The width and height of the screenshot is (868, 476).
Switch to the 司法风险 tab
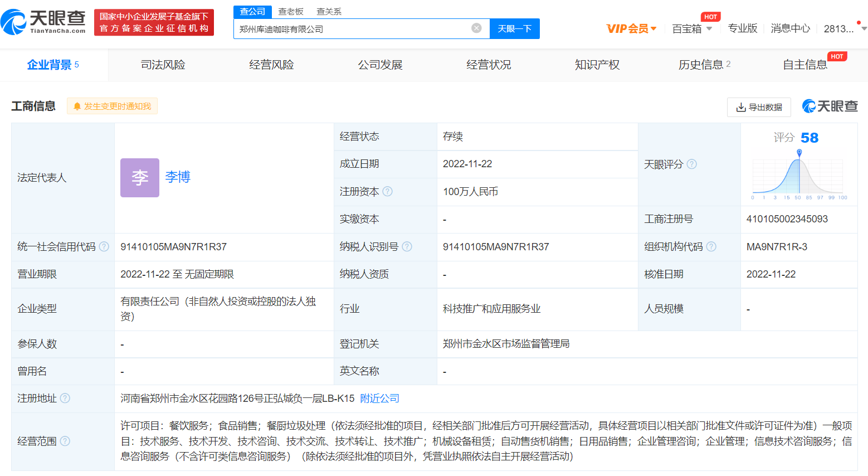coord(163,65)
